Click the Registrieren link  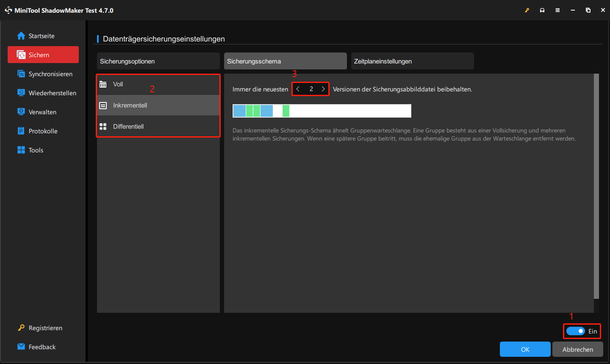coord(45,328)
